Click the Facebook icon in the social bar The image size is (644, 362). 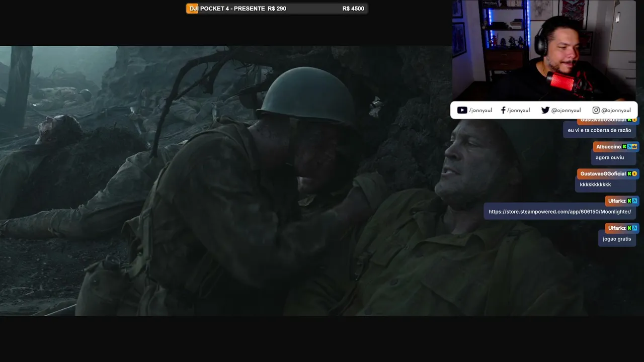503,110
